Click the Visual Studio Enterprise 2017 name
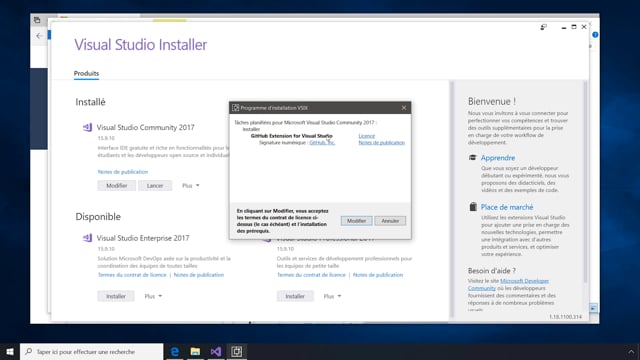The width and height of the screenshot is (640, 360). click(x=143, y=238)
